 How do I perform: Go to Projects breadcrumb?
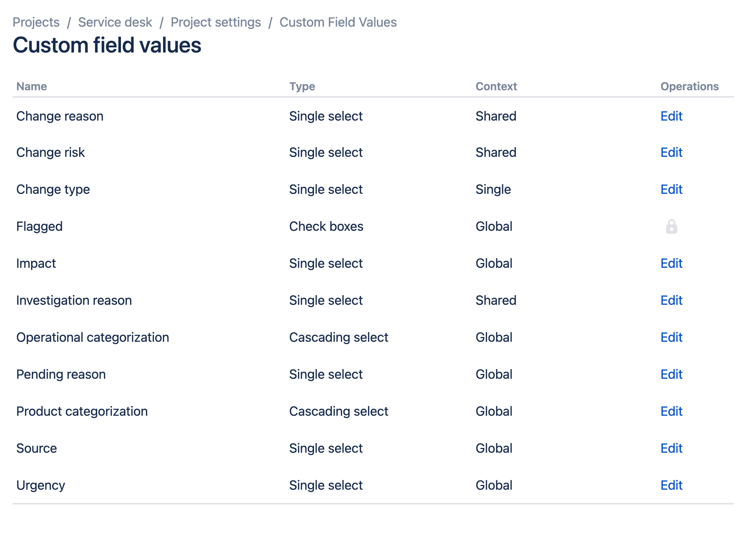point(36,22)
